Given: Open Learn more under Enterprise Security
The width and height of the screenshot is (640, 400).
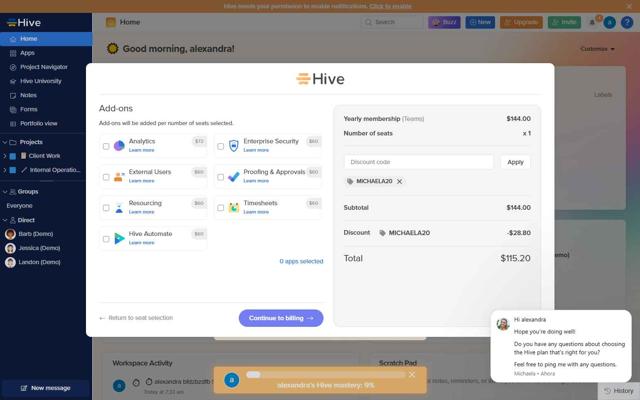Looking at the screenshot, I should tap(256, 150).
